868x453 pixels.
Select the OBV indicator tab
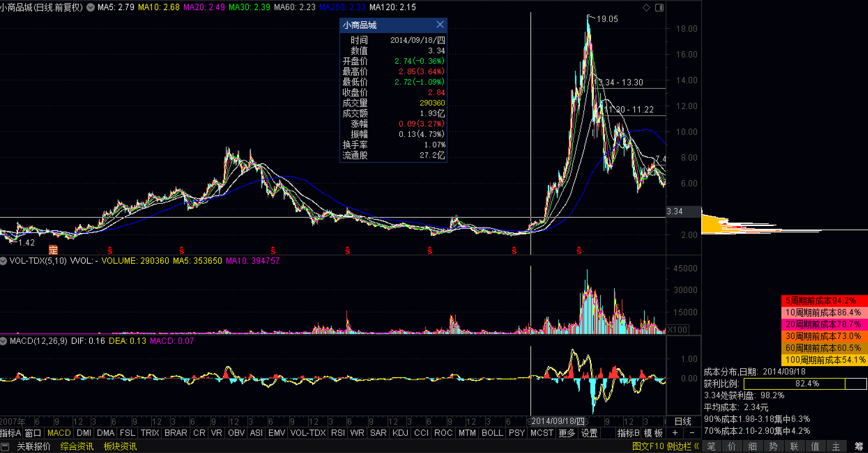point(237,433)
